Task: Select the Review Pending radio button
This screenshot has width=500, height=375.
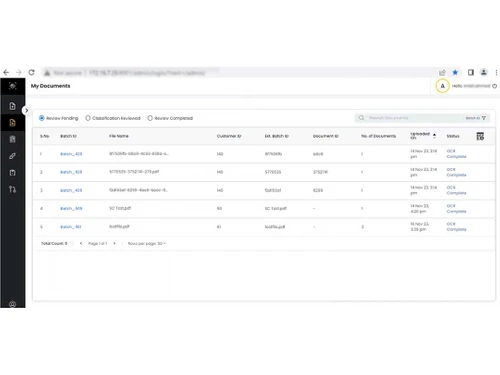Action: 42,118
